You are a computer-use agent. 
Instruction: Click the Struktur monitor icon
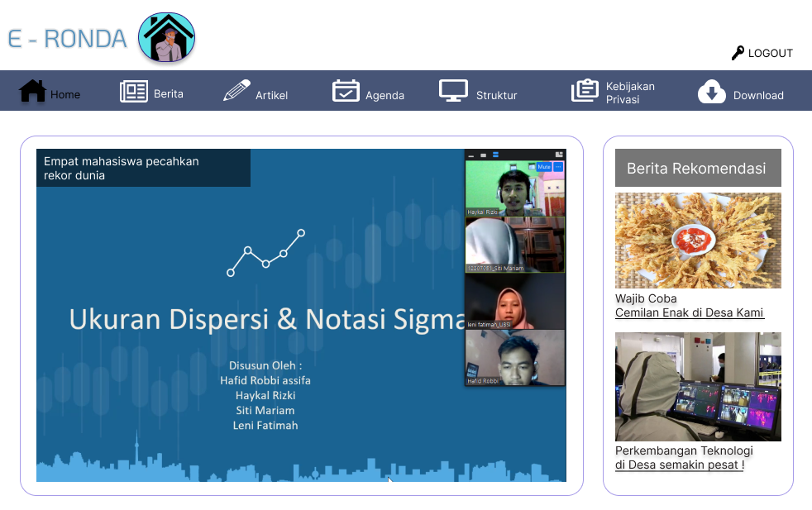coord(453,91)
